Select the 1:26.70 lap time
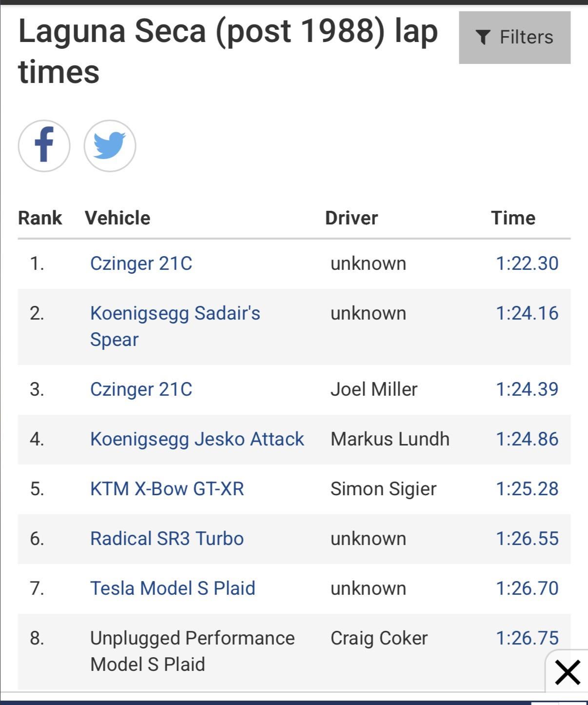This screenshot has width=588, height=705. pos(527,588)
